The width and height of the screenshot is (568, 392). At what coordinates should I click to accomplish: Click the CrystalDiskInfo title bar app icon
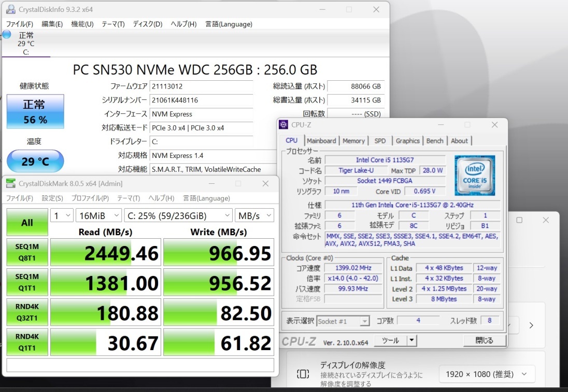click(x=11, y=9)
